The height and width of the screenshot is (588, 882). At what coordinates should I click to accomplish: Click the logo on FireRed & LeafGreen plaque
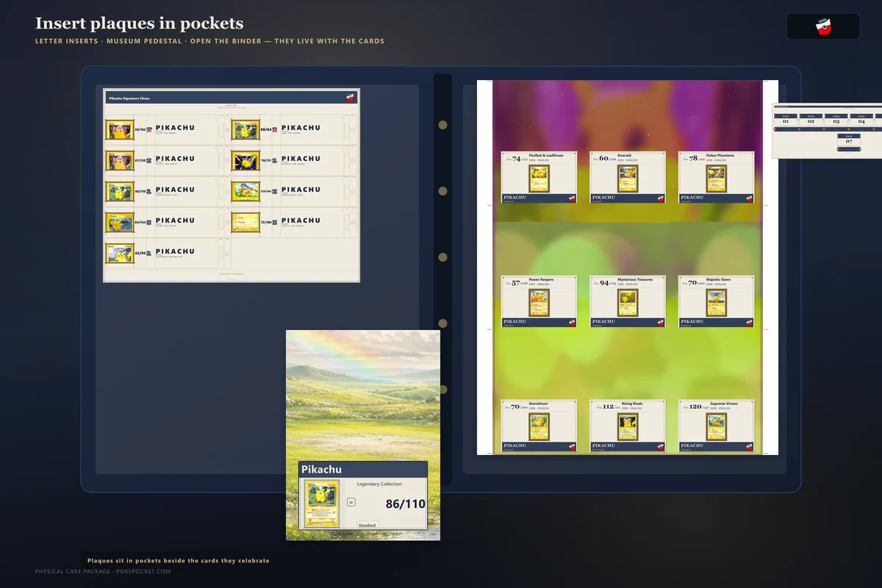coord(571,198)
